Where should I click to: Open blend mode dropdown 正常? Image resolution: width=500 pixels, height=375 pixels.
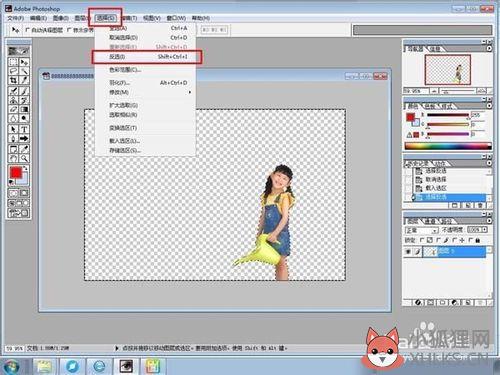[x=421, y=230]
